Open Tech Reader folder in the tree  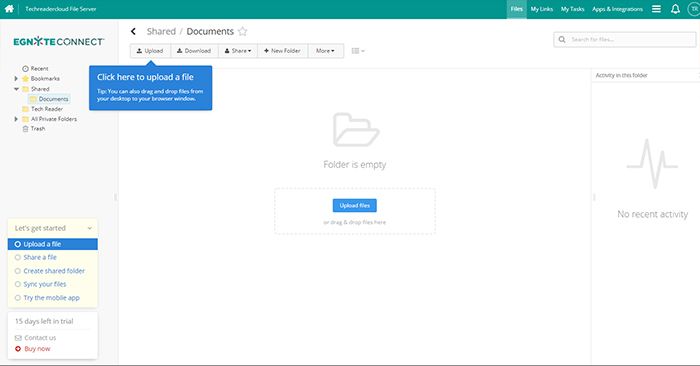tap(47, 109)
